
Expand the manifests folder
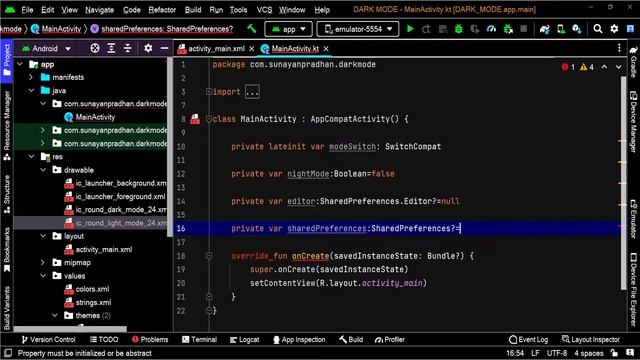(x=31, y=77)
